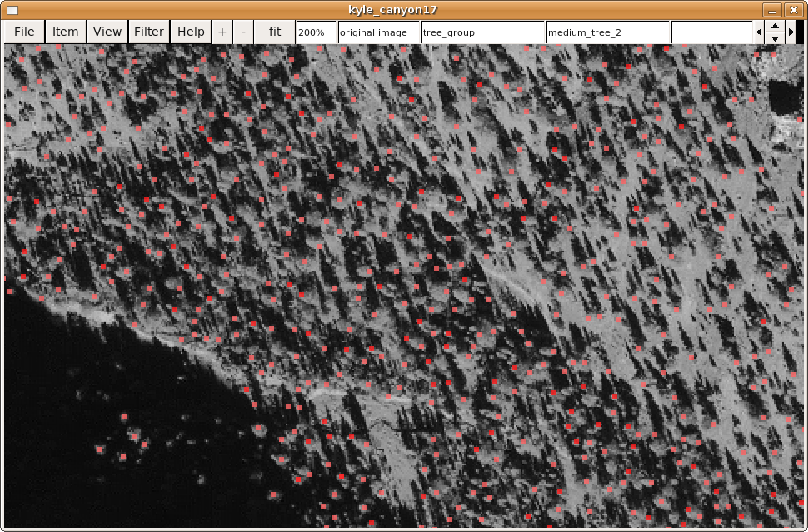Fit the image using fit button
The height and width of the screenshot is (532, 808).
(275, 32)
